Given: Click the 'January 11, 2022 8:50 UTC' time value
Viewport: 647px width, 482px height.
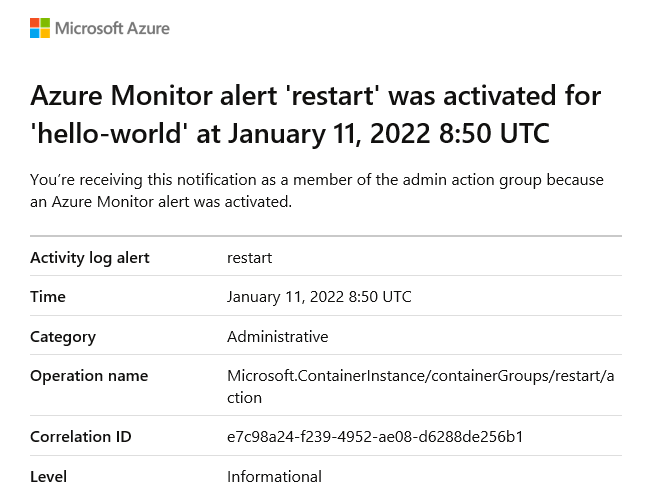Looking at the screenshot, I should (319, 297).
